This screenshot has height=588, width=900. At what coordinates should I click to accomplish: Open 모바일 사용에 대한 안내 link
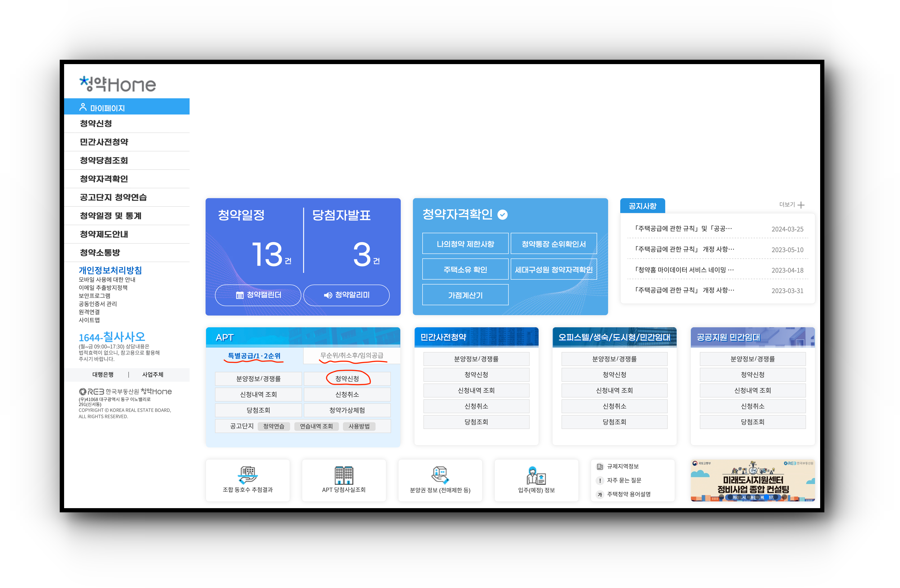(107, 280)
